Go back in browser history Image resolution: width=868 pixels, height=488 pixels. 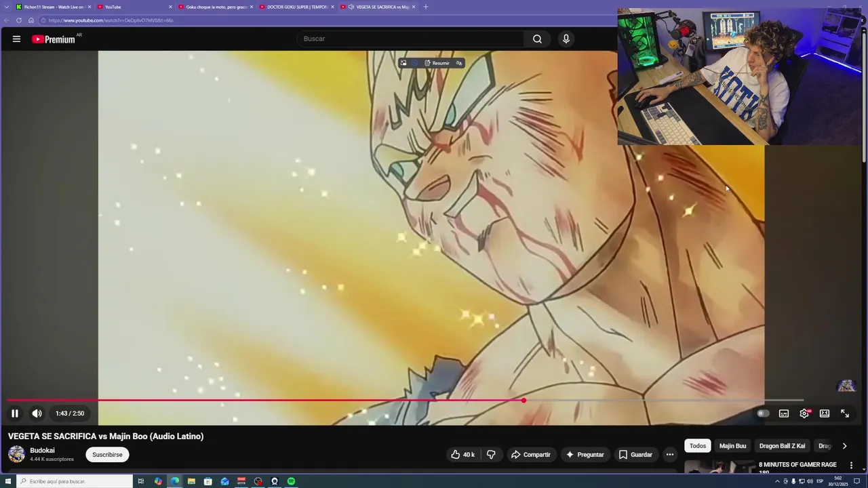(x=7, y=20)
